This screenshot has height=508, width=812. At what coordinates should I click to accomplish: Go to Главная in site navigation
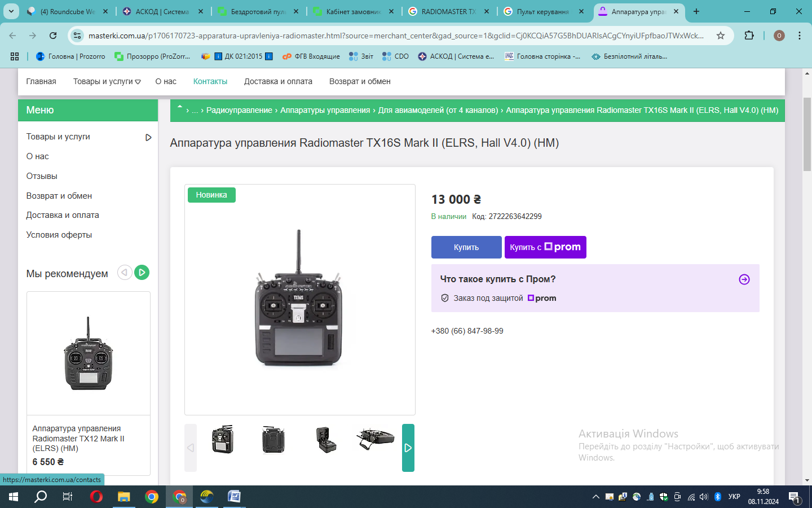coord(41,81)
